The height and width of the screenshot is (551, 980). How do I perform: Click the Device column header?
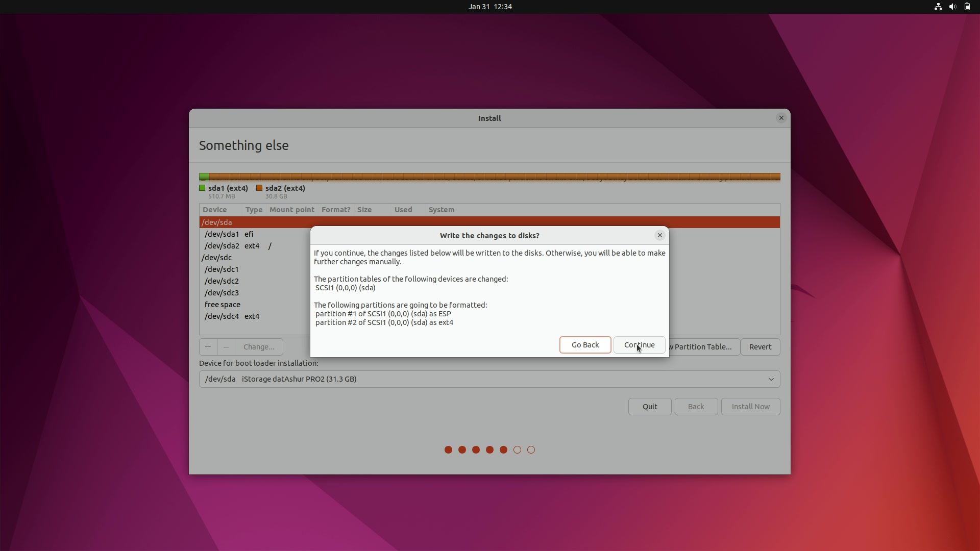[220, 210]
